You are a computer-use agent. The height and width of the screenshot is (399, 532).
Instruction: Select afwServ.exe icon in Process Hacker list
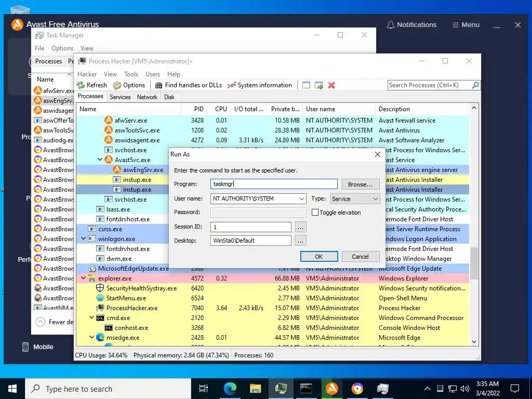click(x=109, y=120)
